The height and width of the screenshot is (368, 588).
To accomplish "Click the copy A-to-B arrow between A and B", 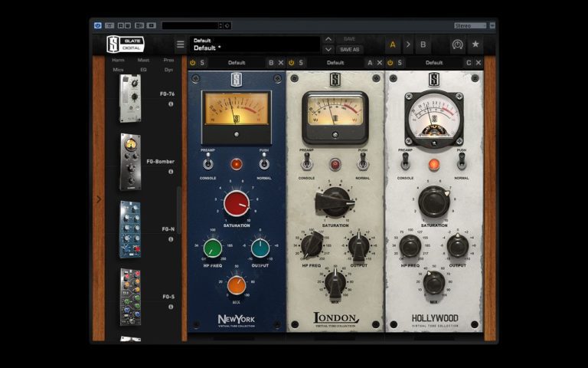I will [x=408, y=44].
